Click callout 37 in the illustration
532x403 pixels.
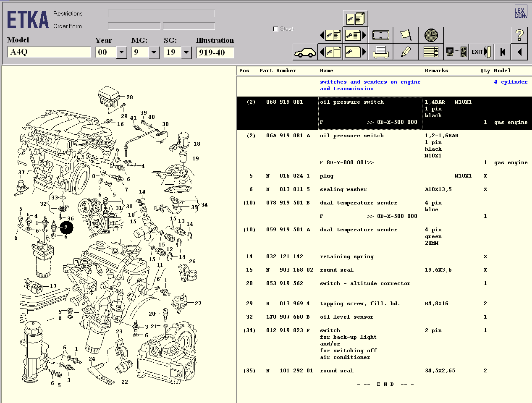point(21,172)
